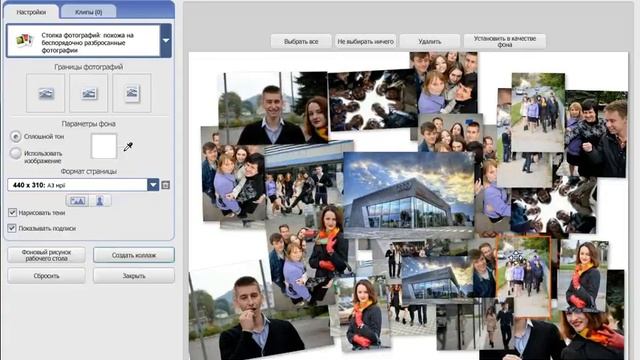Select the Использовать изображение radio button
Screen dimensions: 640x360
pos(16,153)
